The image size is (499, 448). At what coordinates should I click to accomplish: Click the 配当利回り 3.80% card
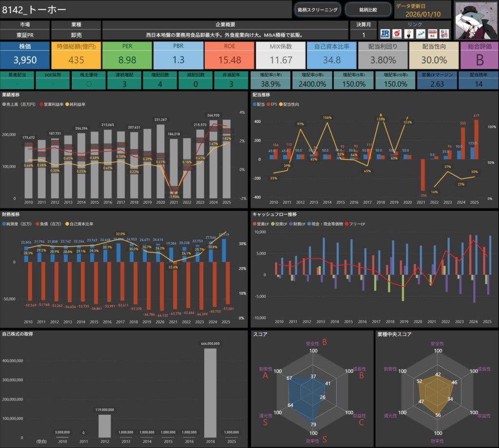click(383, 55)
